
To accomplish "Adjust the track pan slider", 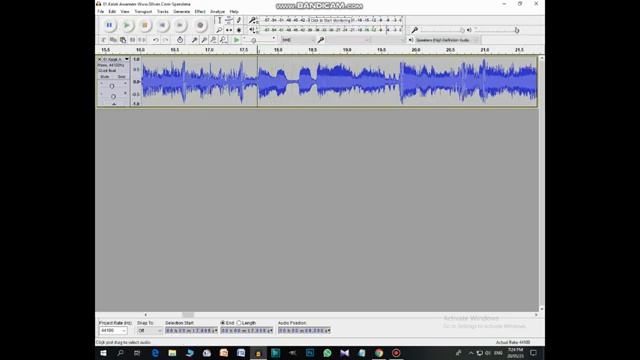I will click(x=113, y=96).
